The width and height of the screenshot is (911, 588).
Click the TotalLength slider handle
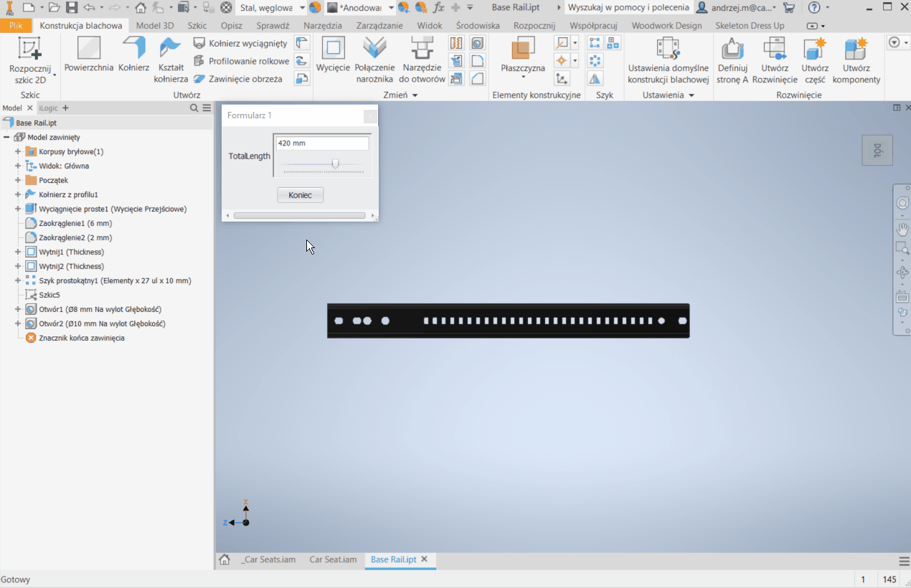(x=335, y=164)
